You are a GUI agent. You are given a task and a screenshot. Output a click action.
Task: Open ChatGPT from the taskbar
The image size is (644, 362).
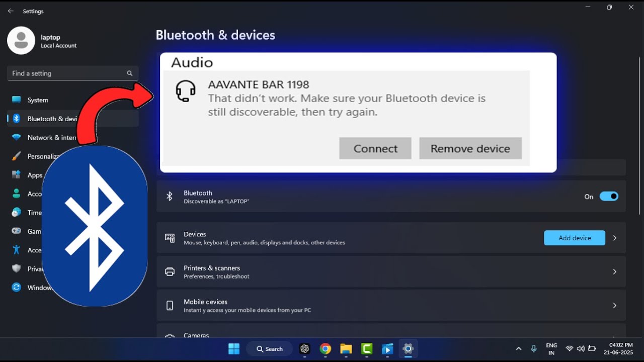(x=304, y=348)
